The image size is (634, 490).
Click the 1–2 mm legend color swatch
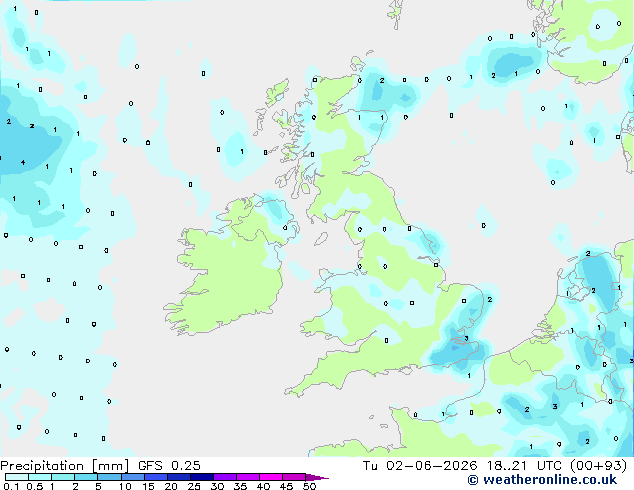(63, 477)
